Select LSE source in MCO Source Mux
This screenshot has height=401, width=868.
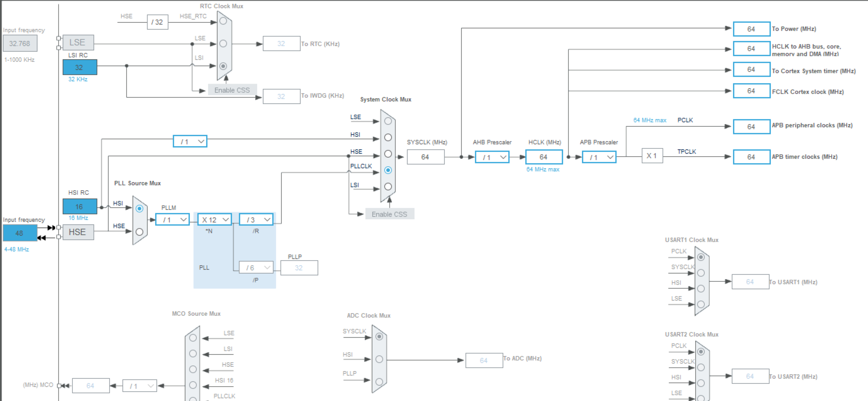[x=193, y=338]
